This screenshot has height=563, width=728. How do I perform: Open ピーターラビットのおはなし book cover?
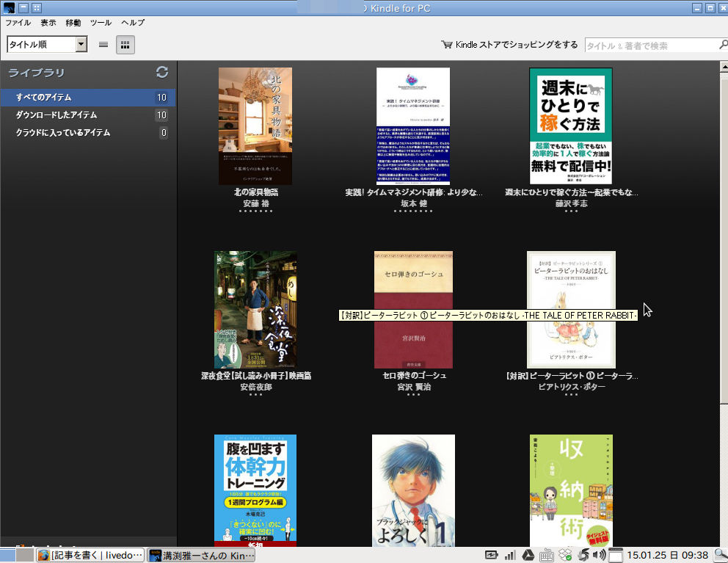571,310
